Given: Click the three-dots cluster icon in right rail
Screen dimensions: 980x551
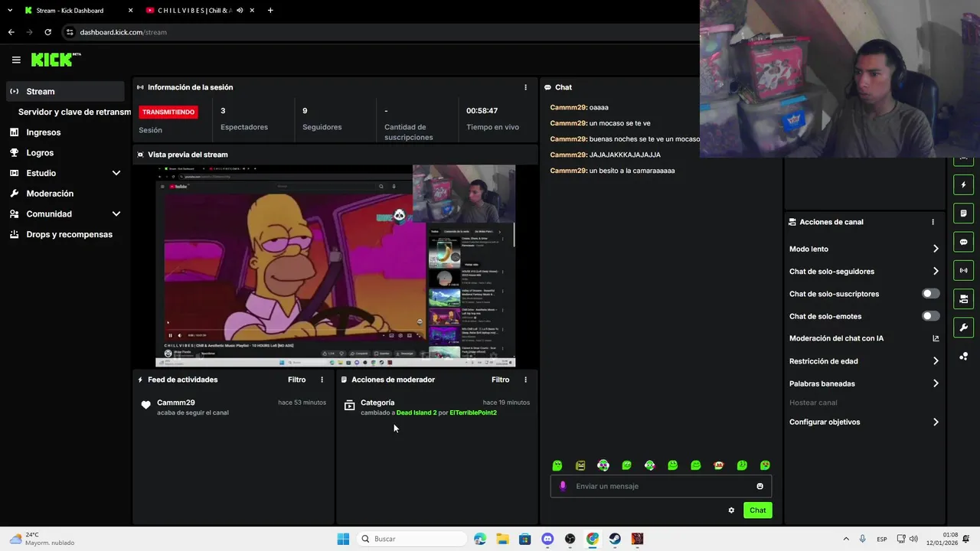Looking at the screenshot, I should tap(963, 357).
